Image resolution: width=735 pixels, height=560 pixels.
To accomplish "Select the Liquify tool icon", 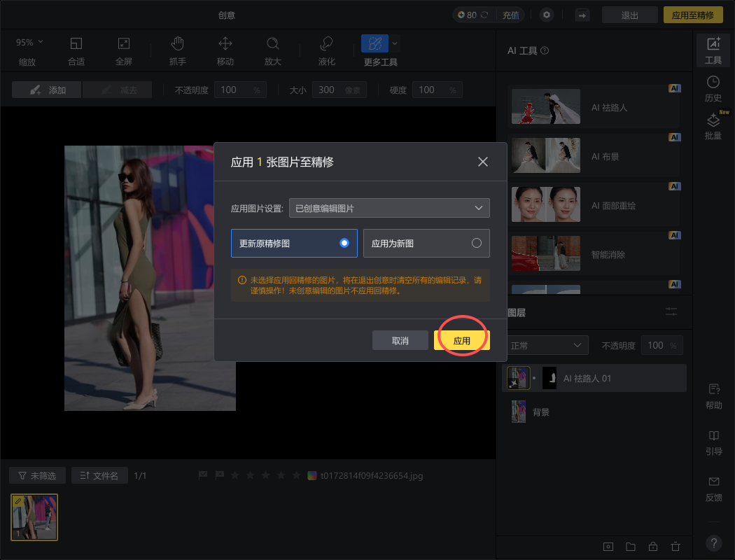I will 326,45.
